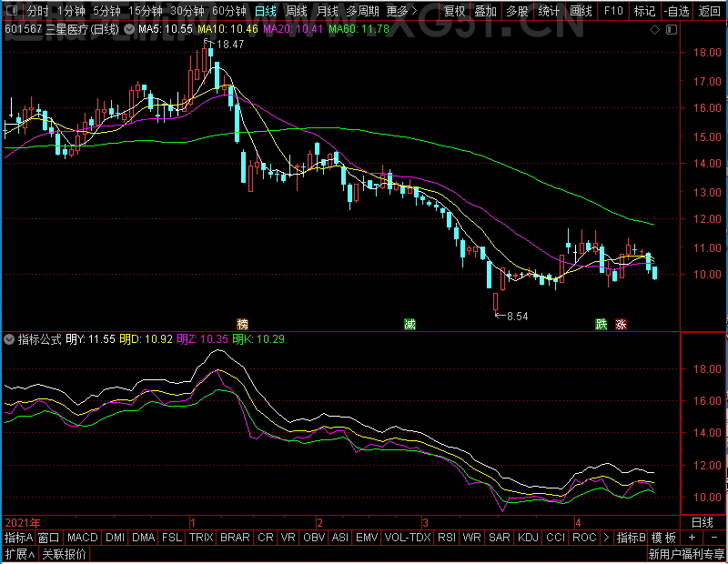Viewport: 728px width, 564px height.
Task: Switch indicator to SAR
Action: click(x=500, y=538)
